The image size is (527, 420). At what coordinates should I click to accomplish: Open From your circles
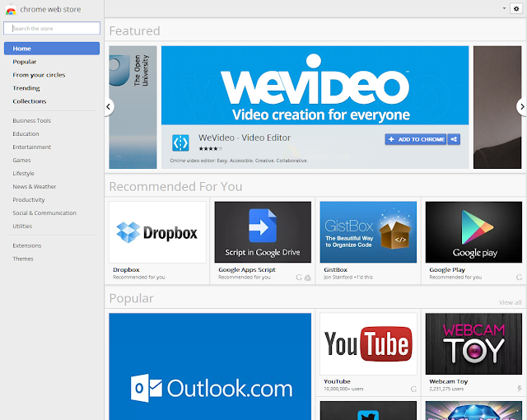click(x=39, y=75)
